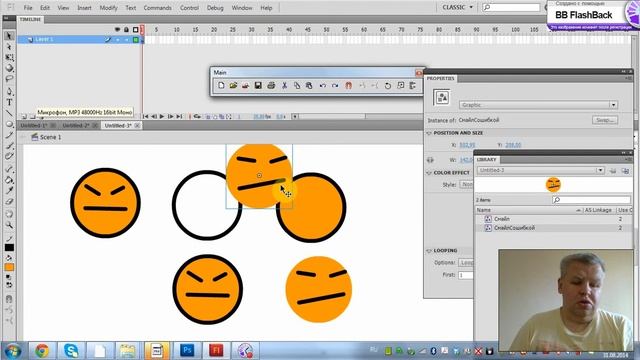Click the help search field at top

511,7
